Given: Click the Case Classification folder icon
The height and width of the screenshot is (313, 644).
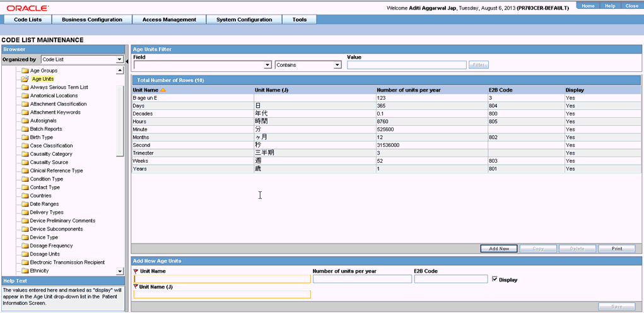Looking at the screenshot, I should 25,146.
